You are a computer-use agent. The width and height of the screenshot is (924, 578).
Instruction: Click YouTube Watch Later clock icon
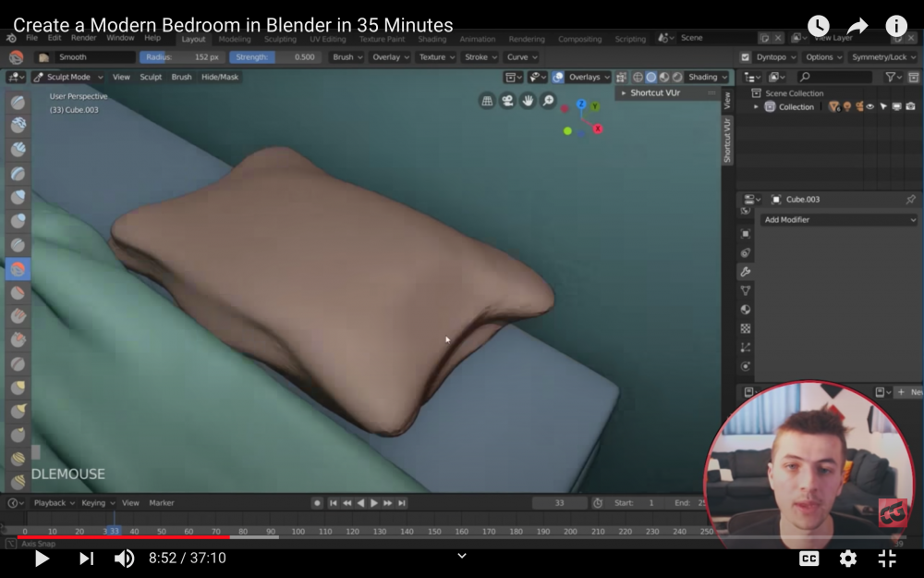[819, 26]
